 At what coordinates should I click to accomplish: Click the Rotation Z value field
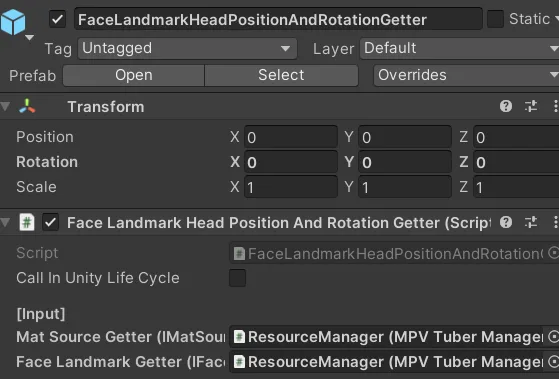click(516, 162)
